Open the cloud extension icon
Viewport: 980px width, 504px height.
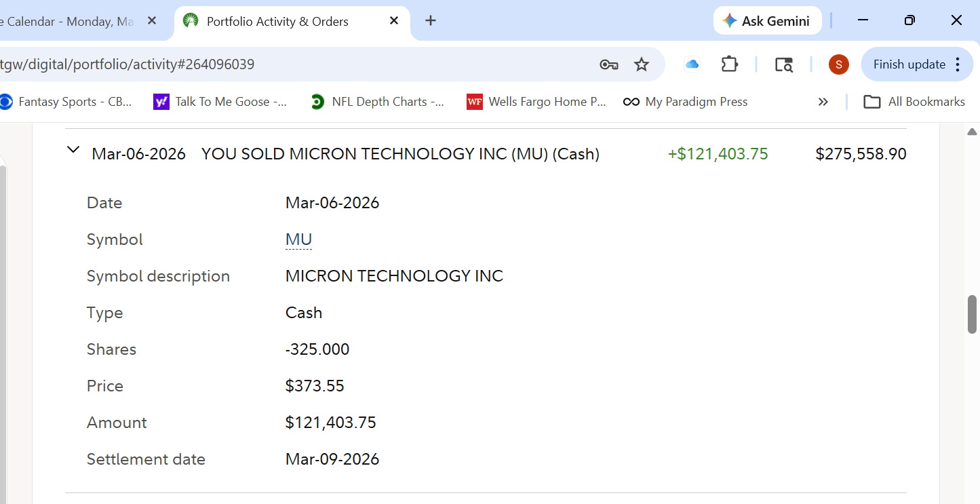pos(692,64)
